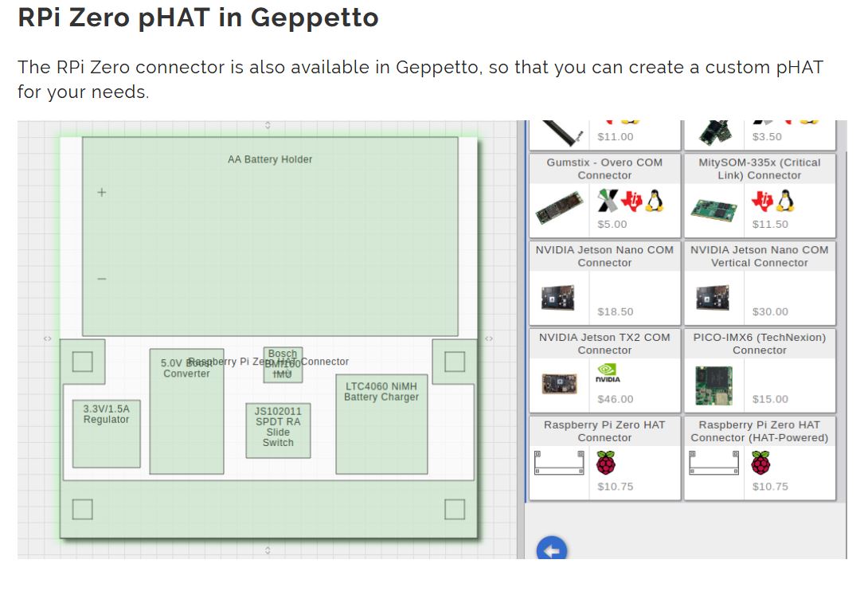The height and width of the screenshot is (591, 868).
Task: Click the Linux penguin icon on MitySOM-335x card
Action: pos(786,201)
